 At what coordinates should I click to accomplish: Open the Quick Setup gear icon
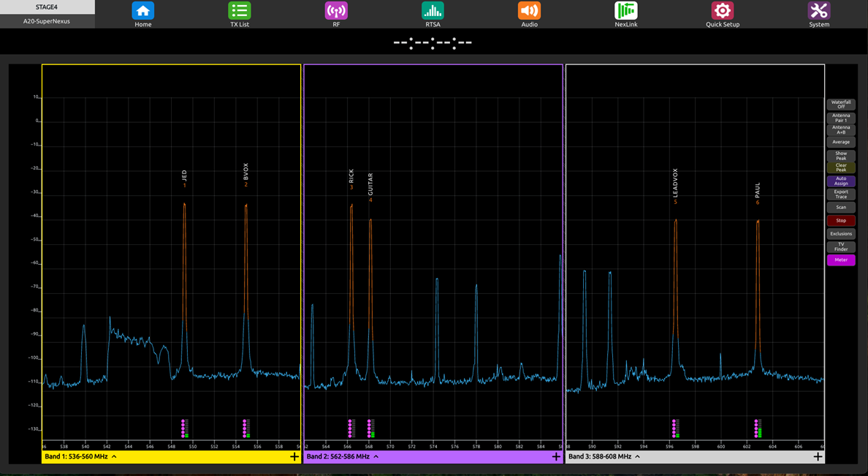pos(723,10)
